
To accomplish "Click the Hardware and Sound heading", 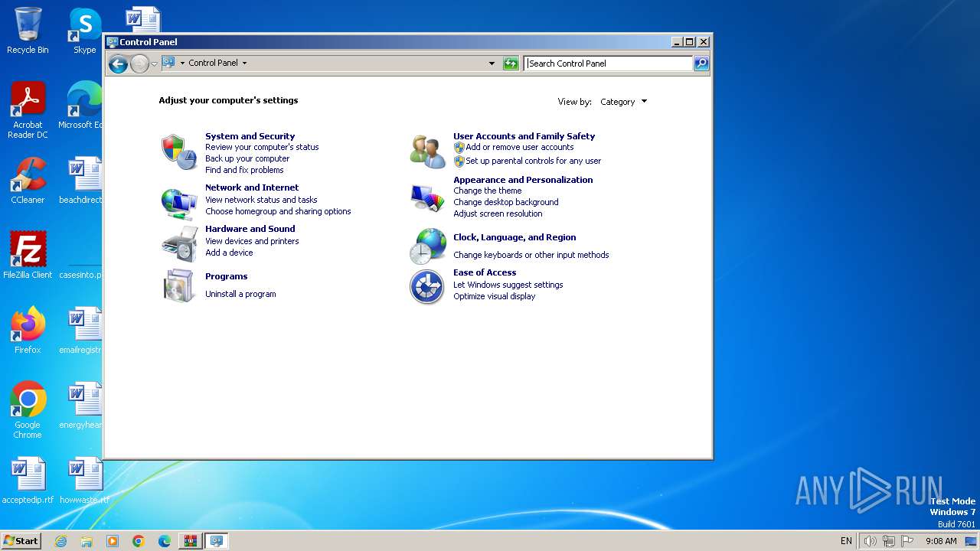I will click(x=250, y=229).
